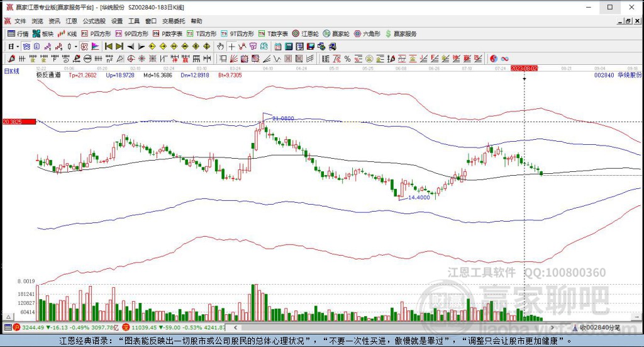Click the 21.0800 peak price label

point(283,118)
